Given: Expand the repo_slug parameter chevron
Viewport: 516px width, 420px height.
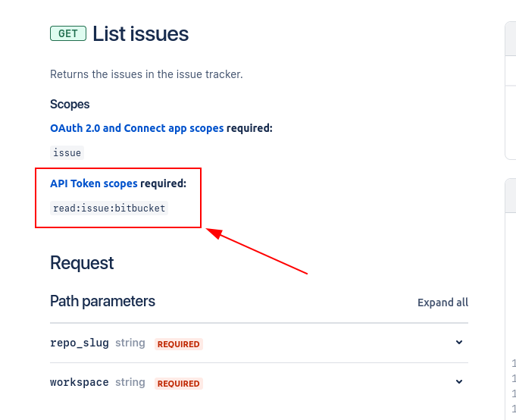Looking at the screenshot, I should pyautogui.click(x=459, y=343).
